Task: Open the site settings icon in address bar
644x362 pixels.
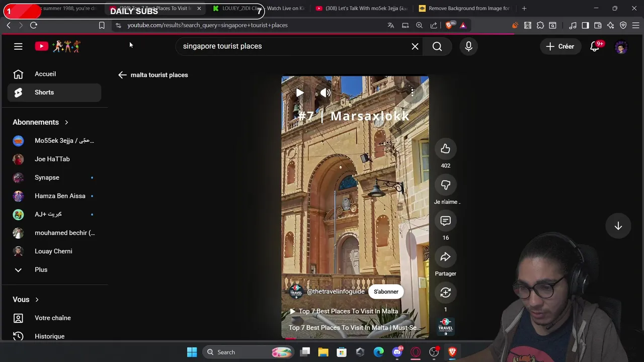Action: (x=118, y=25)
